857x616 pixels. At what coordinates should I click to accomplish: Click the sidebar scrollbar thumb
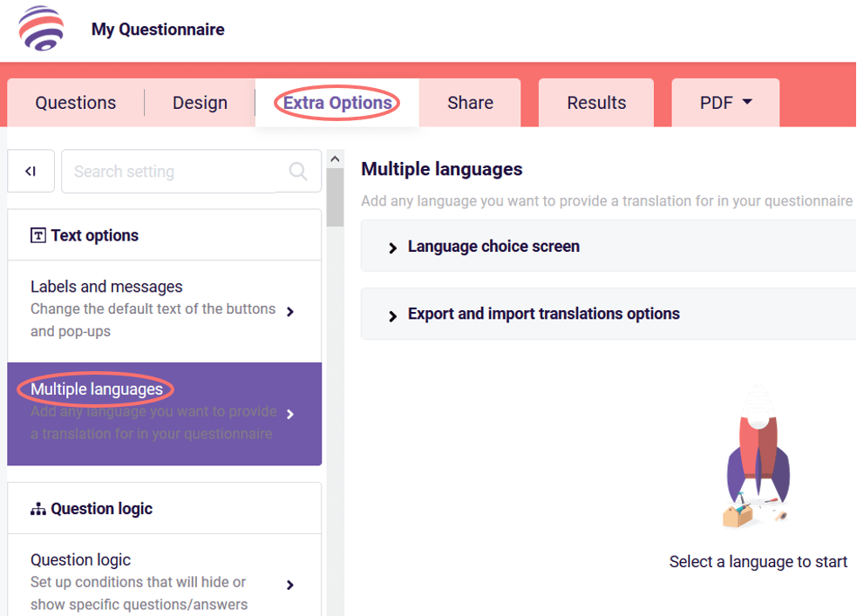[x=334, y=194]
